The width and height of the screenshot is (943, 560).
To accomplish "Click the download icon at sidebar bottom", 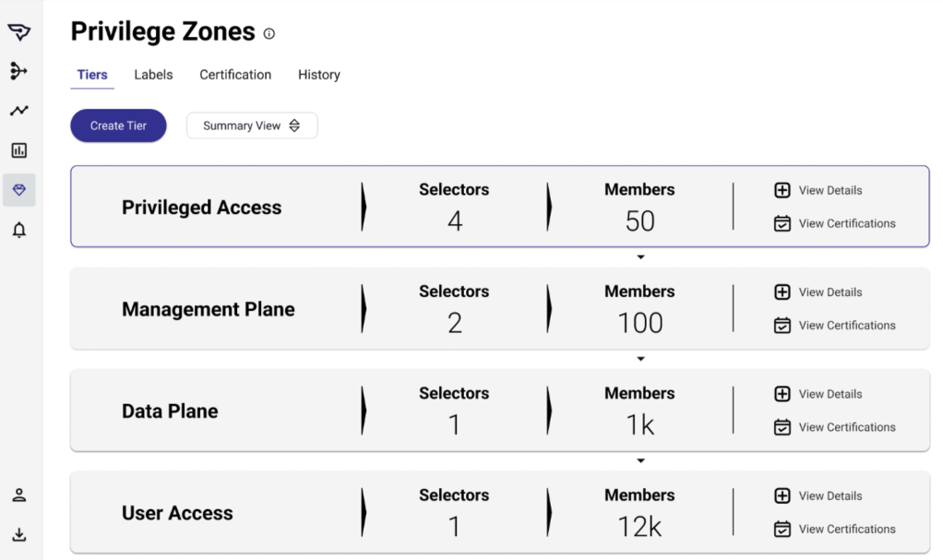I will coord(18,534).
